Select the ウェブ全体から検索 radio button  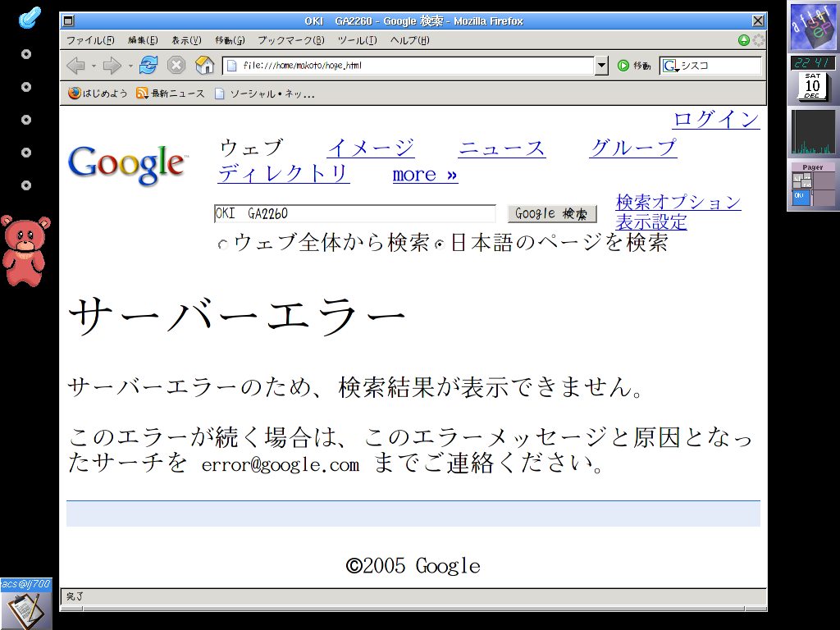(x=223, y=244)
